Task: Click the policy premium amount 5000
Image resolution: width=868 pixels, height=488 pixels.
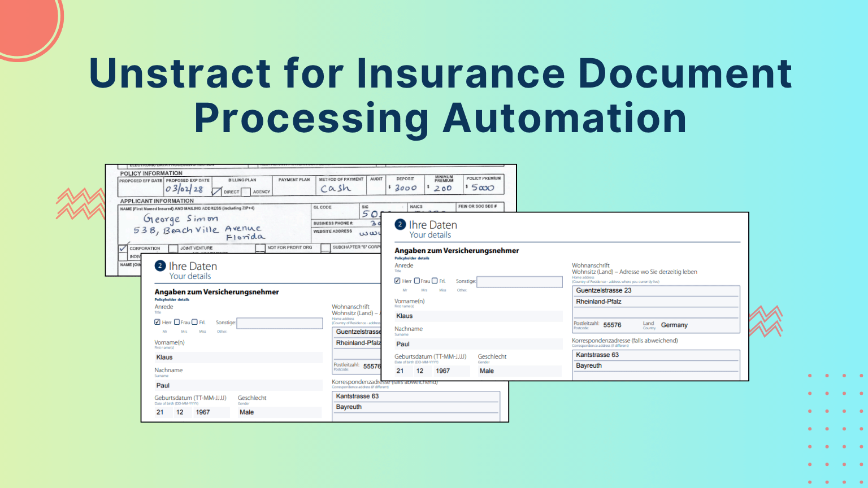Action: pyautogui.click(x=483, y=188)
